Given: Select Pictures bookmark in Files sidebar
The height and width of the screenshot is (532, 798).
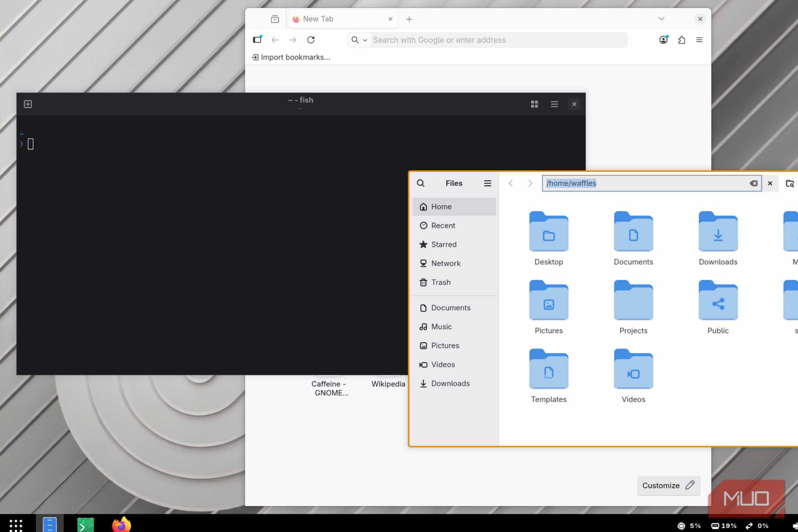Looking at the screenshot, I should (x=454, y=346).
